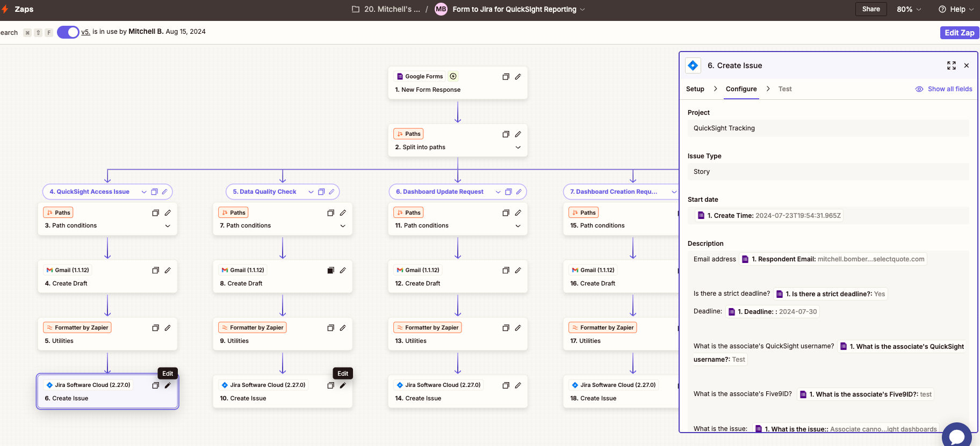Screen dimensions: 980x446
Task: Duplicate the Dashboard Update Request path
Action: [x=508, y=192]
